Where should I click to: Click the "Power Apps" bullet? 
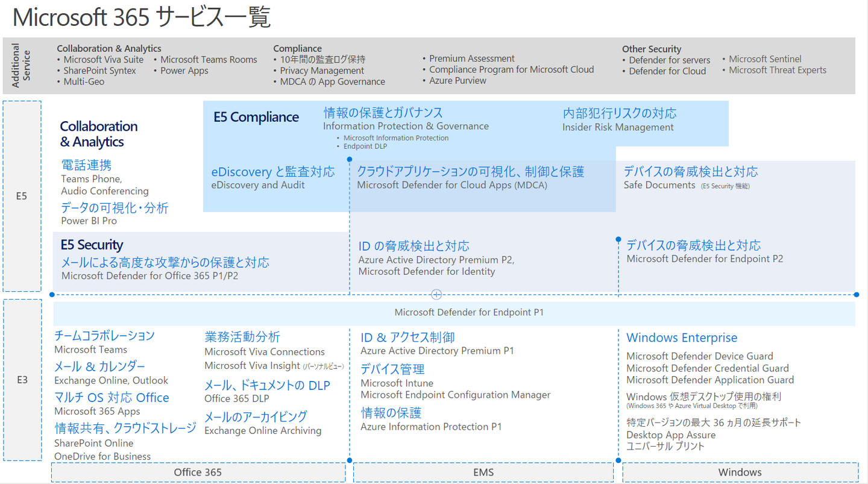tap(184, 71)
